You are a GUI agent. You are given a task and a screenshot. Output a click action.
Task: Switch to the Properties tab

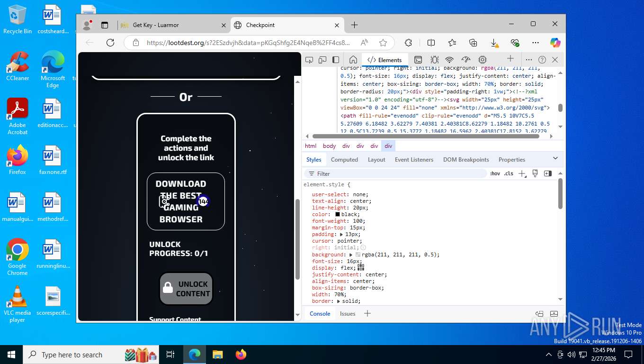512,160
